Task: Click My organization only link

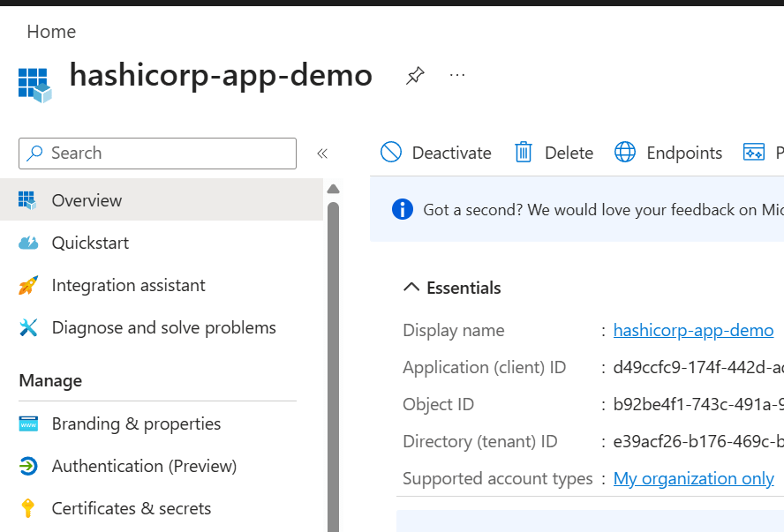Action: tap(693, 478)
